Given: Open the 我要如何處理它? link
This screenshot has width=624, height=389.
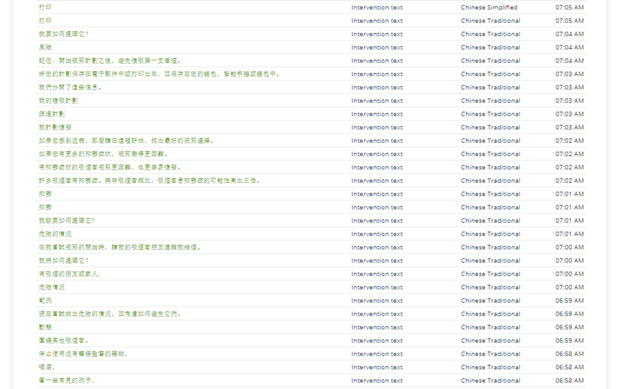Looking at the screenshot, I should (x=64, y=34).
